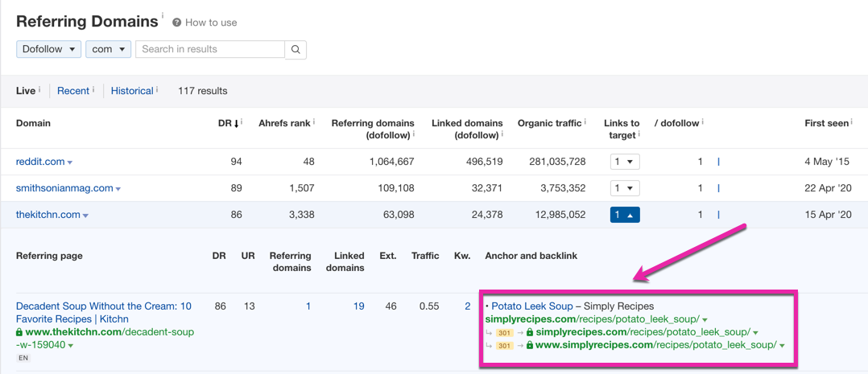Sort by Ahrefs rank column

tap(284, 123)
